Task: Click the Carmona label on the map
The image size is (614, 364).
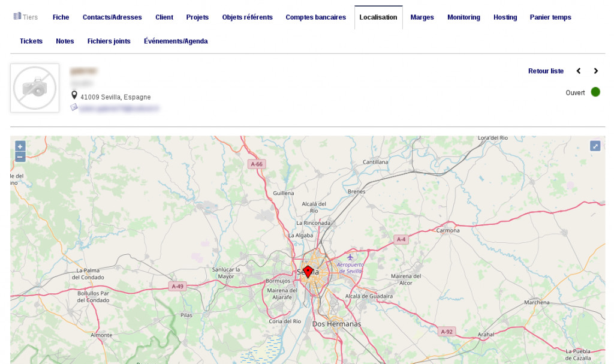Action: pyautogui.click(x=448, y=230)
